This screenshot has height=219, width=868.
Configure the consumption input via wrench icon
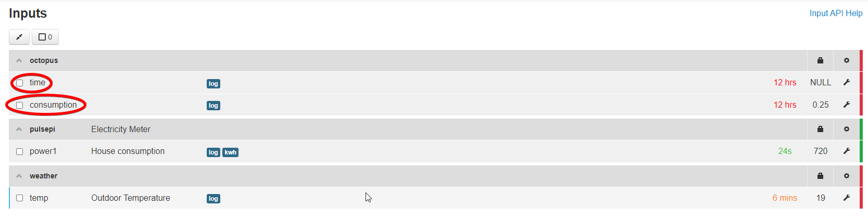point(847,105)
